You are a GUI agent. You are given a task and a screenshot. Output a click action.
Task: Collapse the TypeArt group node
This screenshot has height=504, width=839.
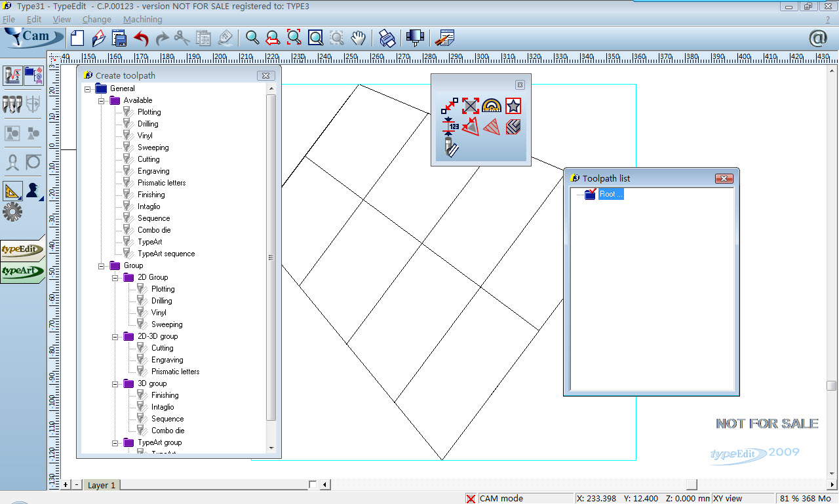tap(115, 442)
